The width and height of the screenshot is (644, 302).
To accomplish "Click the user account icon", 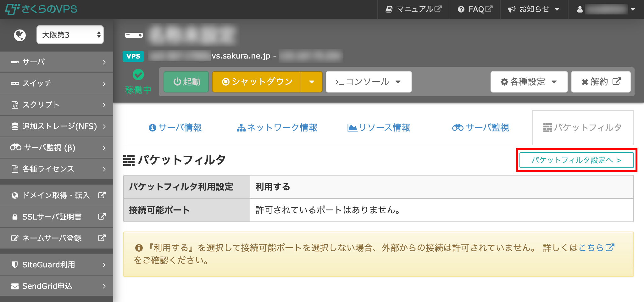I will coord(580,9).
